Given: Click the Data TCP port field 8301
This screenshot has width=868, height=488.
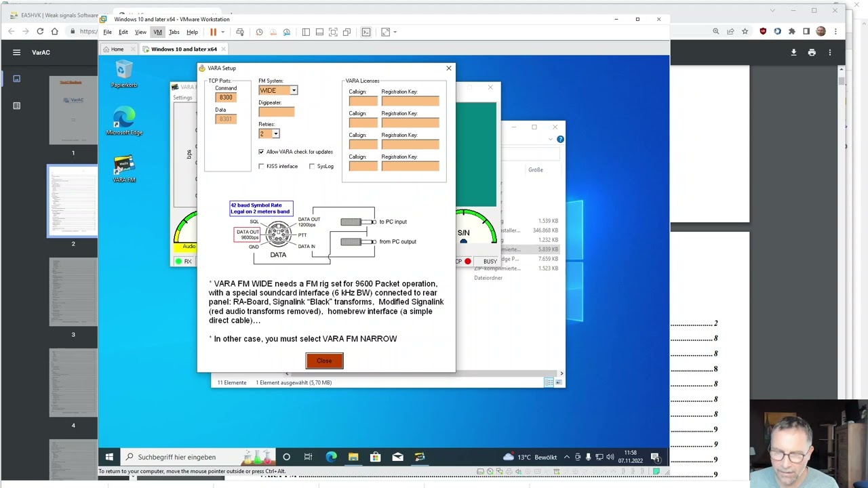Looking at the screenshot, I should tap(226, 119).
